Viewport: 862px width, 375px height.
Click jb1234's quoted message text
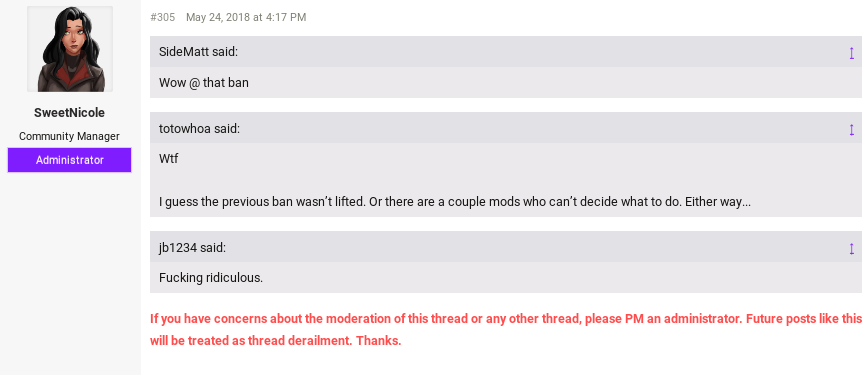[x=211, y=278]
